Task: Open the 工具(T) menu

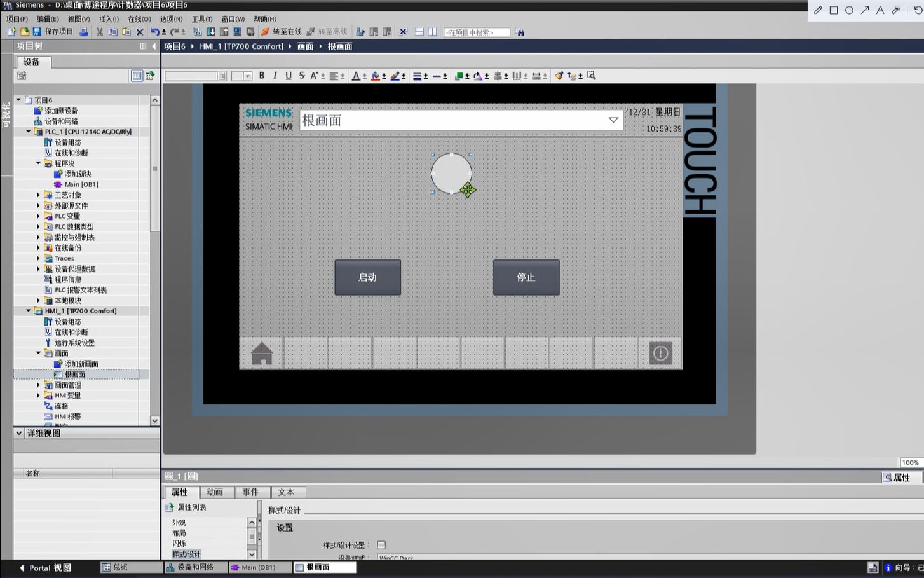Action: (x=202, y=19)
